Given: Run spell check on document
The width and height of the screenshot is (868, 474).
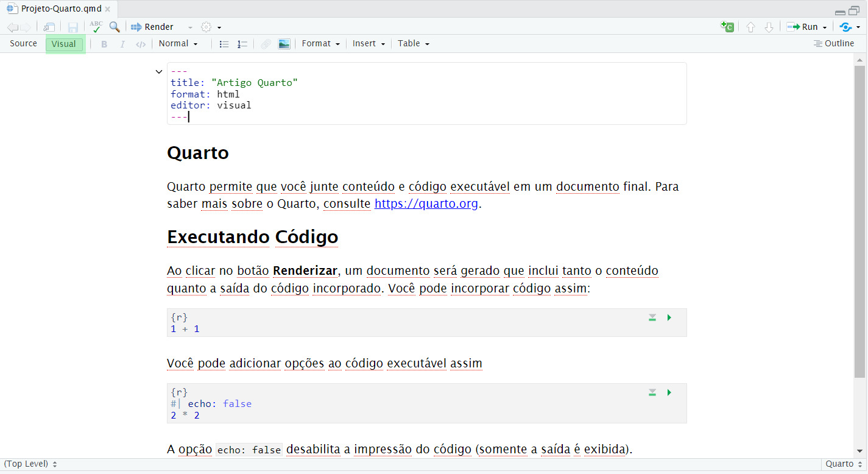Looking at the screenshot, I should 96,27.
